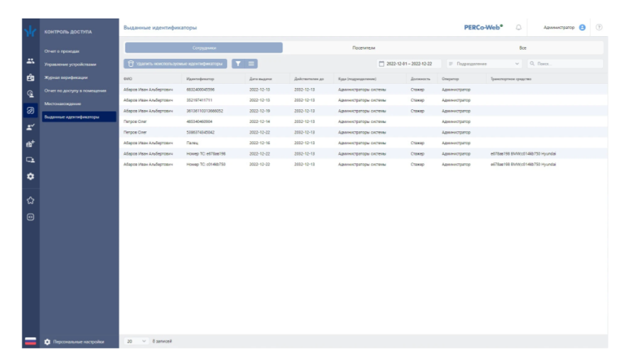The image size is (628, 364).
Task: Sort by the Дата выдачи column header
Action: point(260,79)
